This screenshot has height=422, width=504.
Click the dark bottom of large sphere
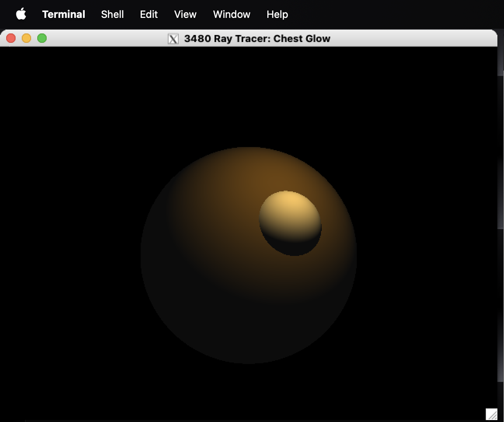tap(249, 334)
